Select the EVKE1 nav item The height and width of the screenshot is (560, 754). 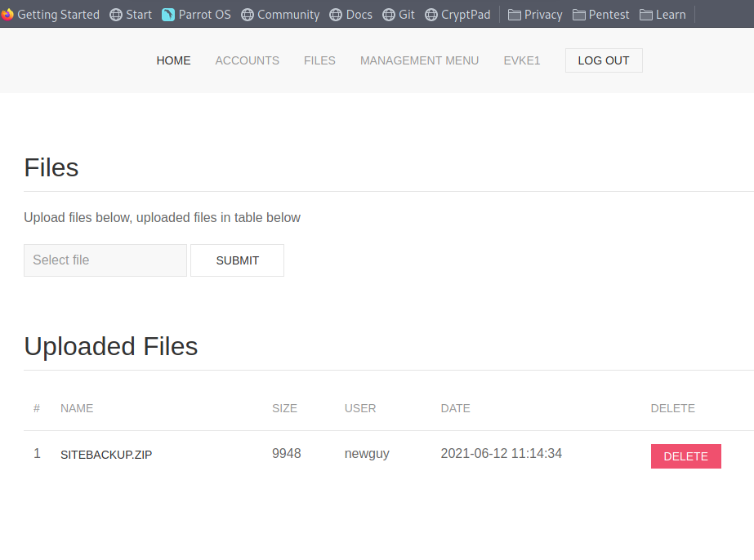(521, 60)
